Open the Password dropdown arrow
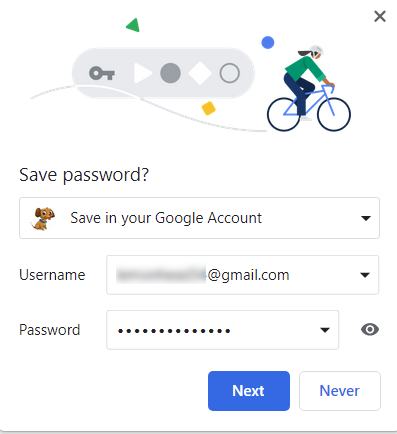The width and height of the screenshot is (397, 434). (325, 330)
